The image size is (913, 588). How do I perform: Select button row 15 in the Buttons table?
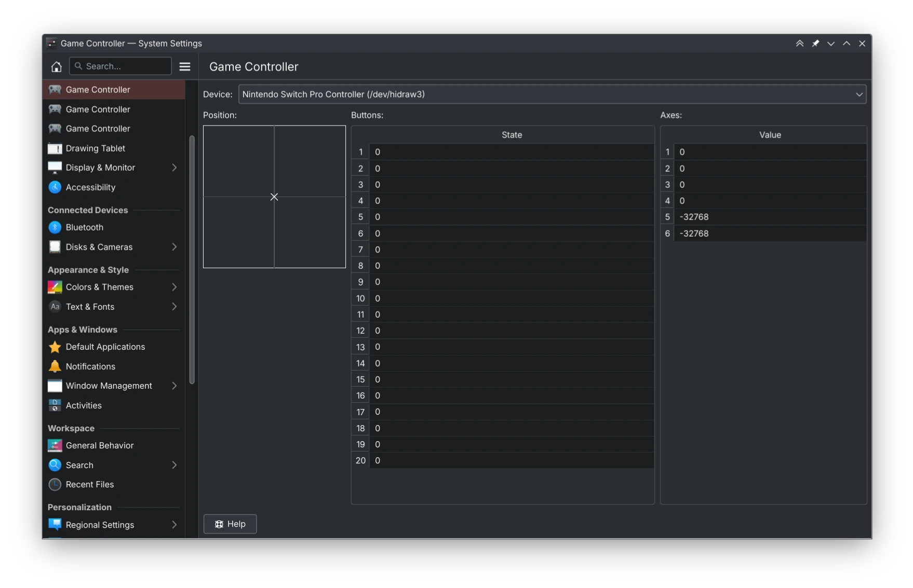click(502, 379)
